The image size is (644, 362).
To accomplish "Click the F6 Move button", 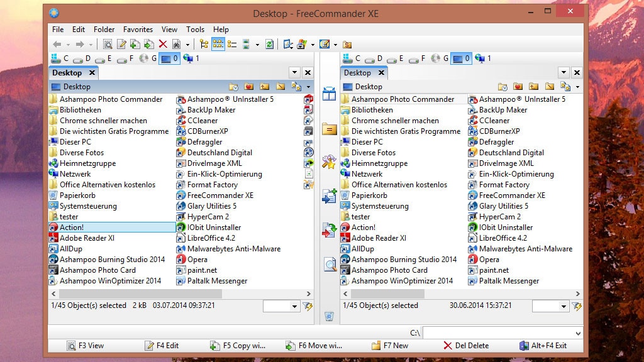I will click(x=314, y=346).
